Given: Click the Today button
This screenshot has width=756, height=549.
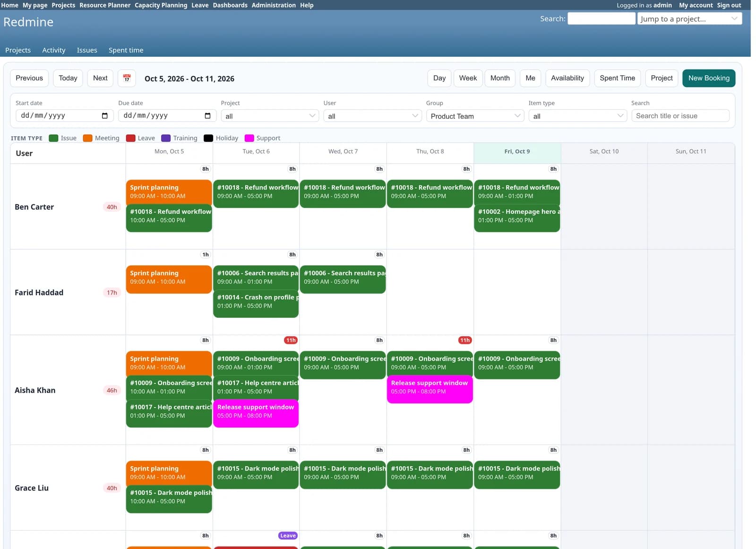Looking at the screenshot, I should pos(68,78).
